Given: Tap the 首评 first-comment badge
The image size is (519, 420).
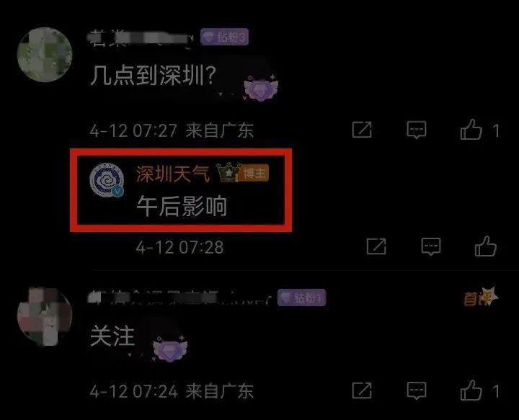Looking at the screenshot, I should 481,297.
